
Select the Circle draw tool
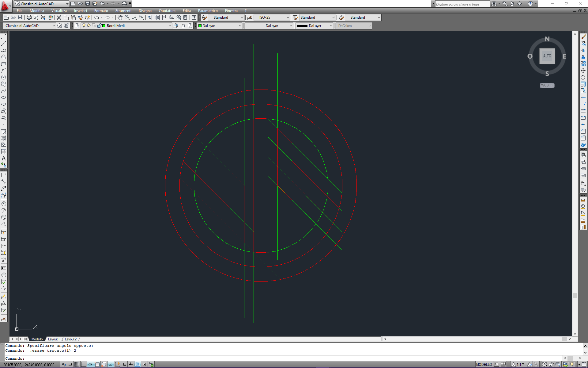pos(4,77)
